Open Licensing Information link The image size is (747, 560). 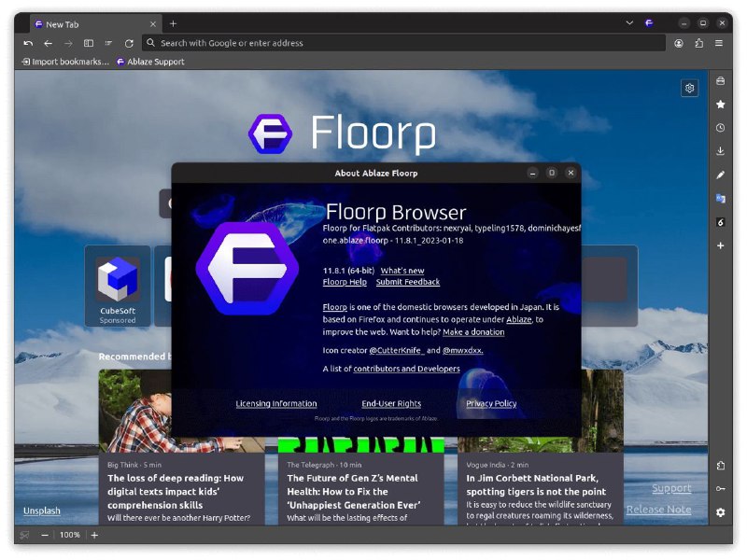click(x=275, y=403)
